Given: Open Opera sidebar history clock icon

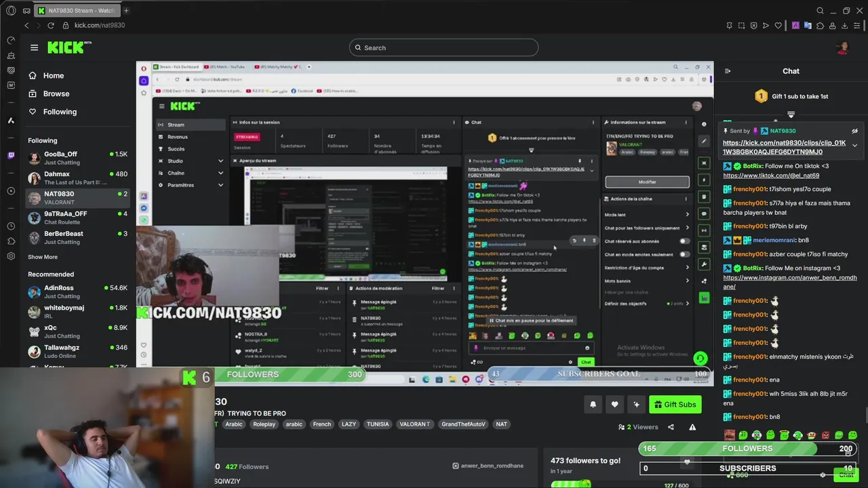Looking at the screenshot, I should point(10,226).
